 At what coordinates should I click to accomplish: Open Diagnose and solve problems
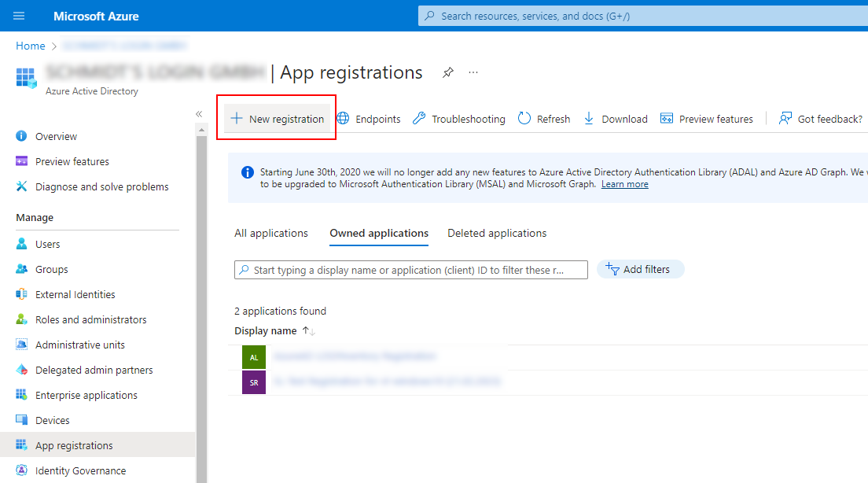coord(102,186)
